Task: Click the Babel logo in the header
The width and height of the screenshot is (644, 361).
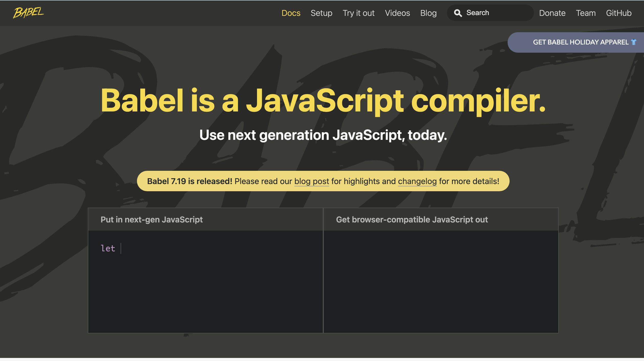Action: 28,13
